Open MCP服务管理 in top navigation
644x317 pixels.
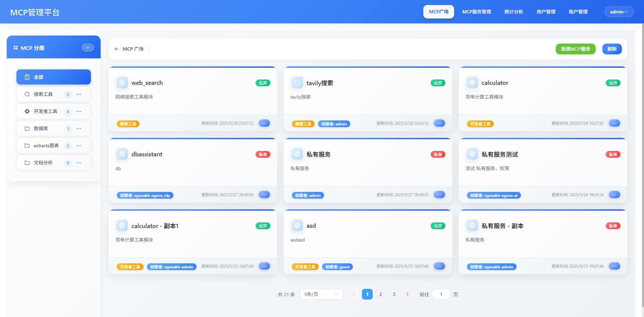tap(477, 12)
